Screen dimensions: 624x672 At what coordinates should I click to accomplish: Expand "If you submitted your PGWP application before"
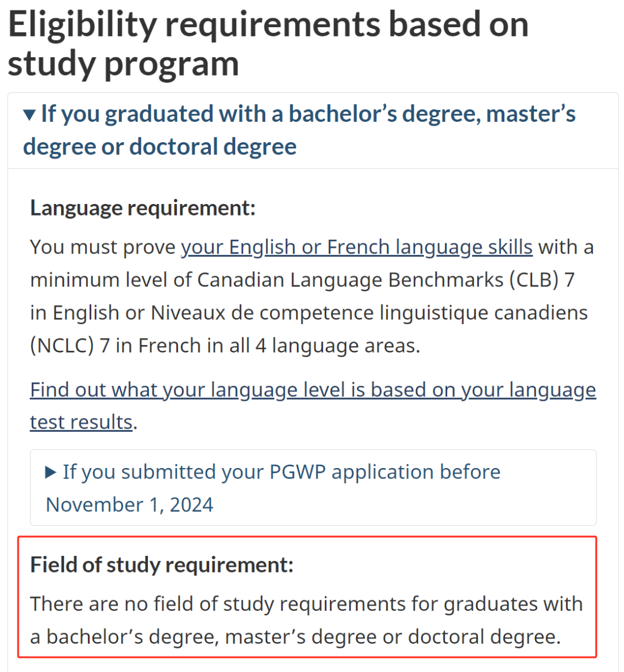click(x=281, y=472)
